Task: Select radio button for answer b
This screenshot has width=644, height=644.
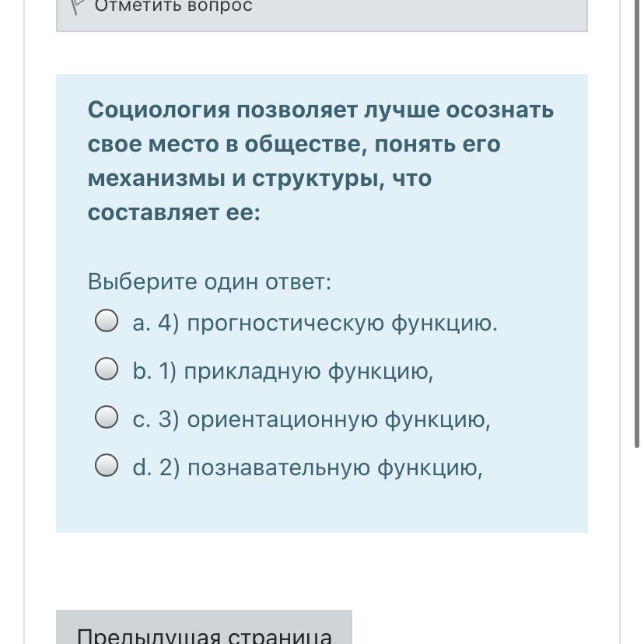Action: 107,369
